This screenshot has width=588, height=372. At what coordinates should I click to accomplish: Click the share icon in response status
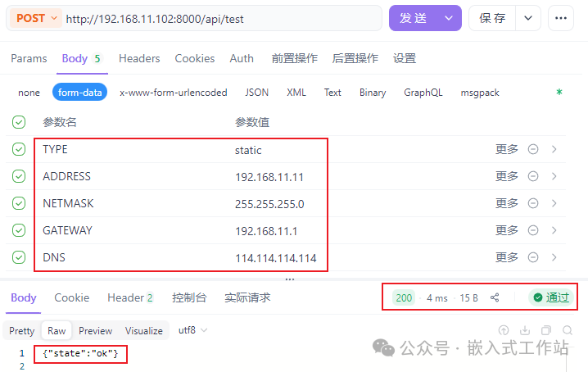[495, 297]
